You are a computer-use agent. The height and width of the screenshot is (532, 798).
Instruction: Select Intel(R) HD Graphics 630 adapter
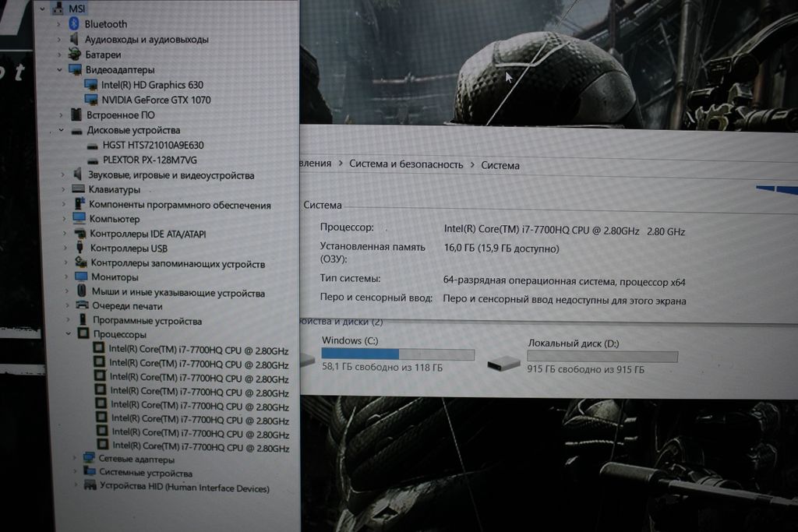pyautogui.click(x=152, y=85)
